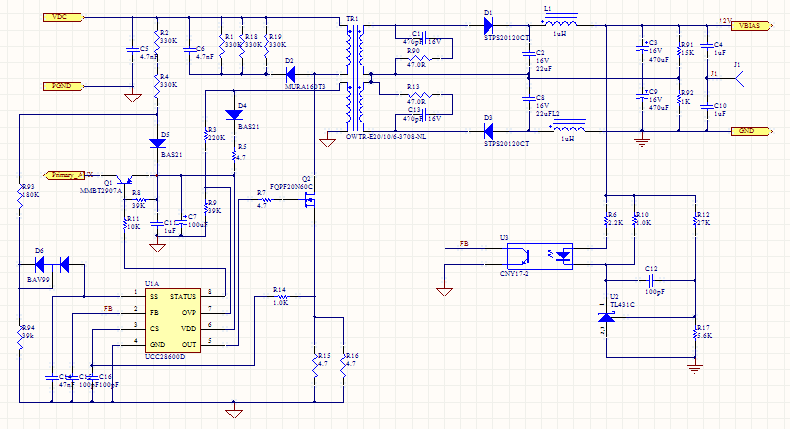Select resistor R90 47.0R
This screenshot has height=429, width=790.
pos(419,59)
